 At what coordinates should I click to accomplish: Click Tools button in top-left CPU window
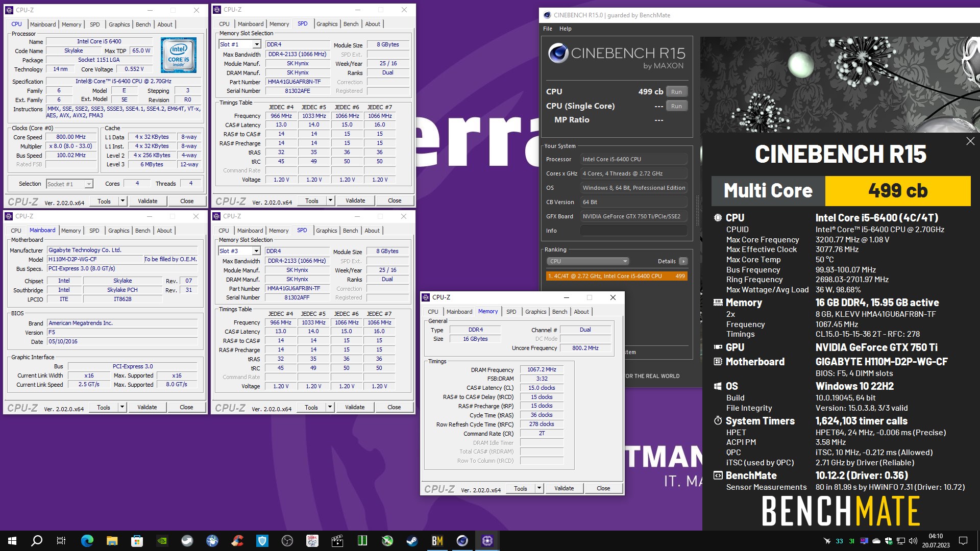[104, 201]
